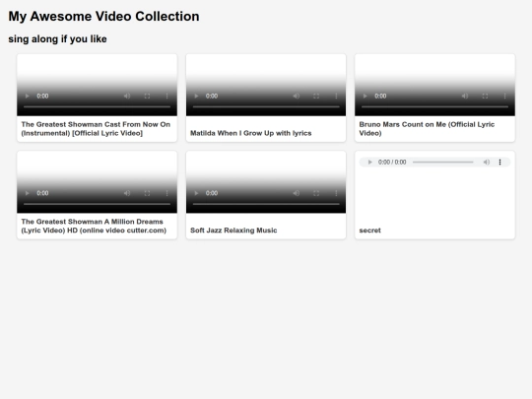Click the 0:00 / 0:00 audio time display

(x=392, y=163)
